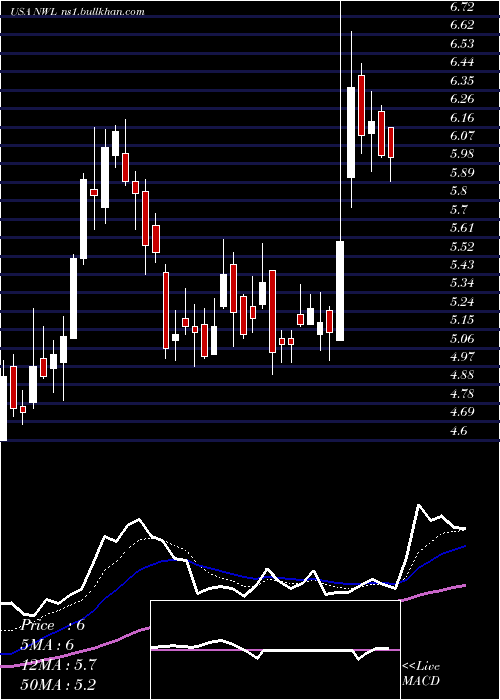Click the 5.8 price axis label
The width and height of the screenshot is (500, 700).
pos(459,191)
